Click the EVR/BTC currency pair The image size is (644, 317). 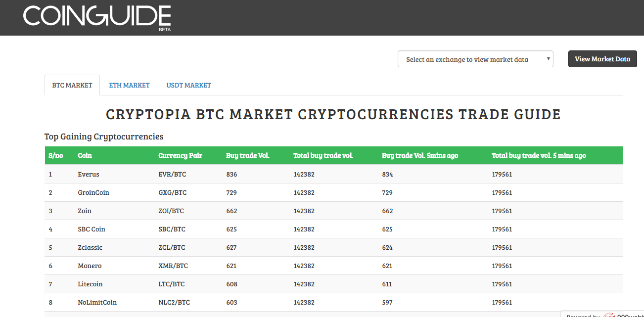pyautogui.click(x=172, y=174)
